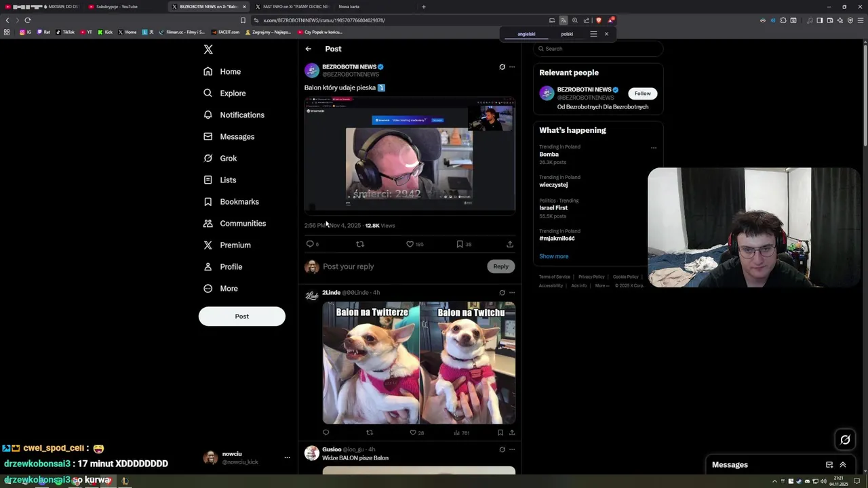The width and height of the screenshot is (868, 488).
Task: Open the Kick bookmark
Action: [x=105, y=32]
